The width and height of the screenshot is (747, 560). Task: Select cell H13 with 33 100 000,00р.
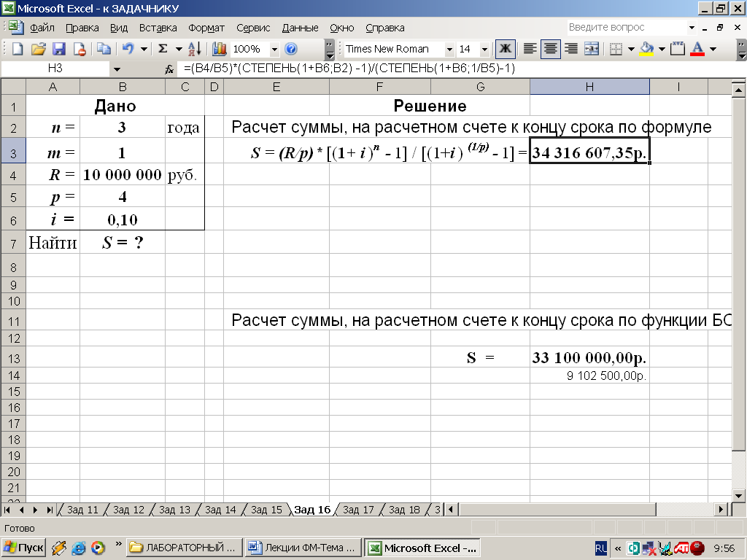(589, 357)
